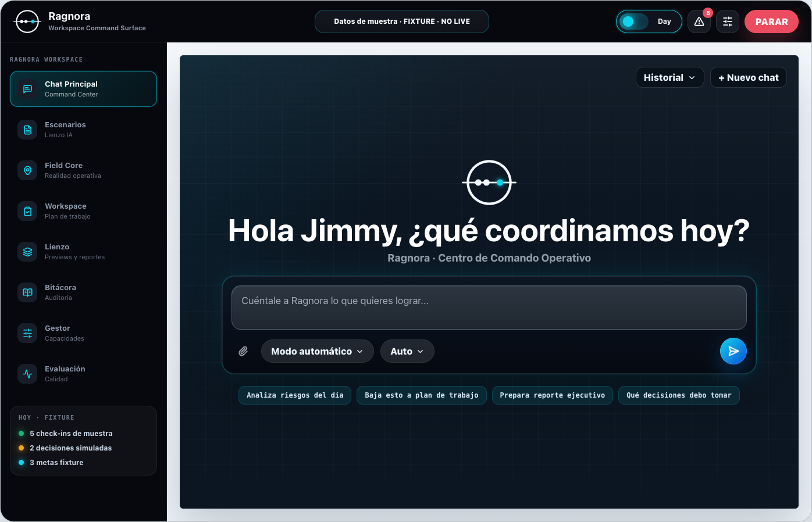Screen dimensions: 812x522
Task: Click the Hola Jimmy greeting heading
Action: point(489,231)
